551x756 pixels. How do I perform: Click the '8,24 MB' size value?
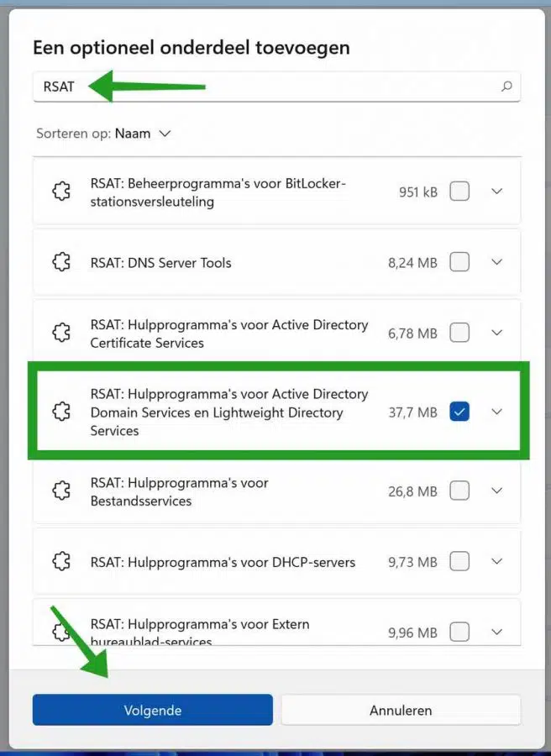[412, 263]
